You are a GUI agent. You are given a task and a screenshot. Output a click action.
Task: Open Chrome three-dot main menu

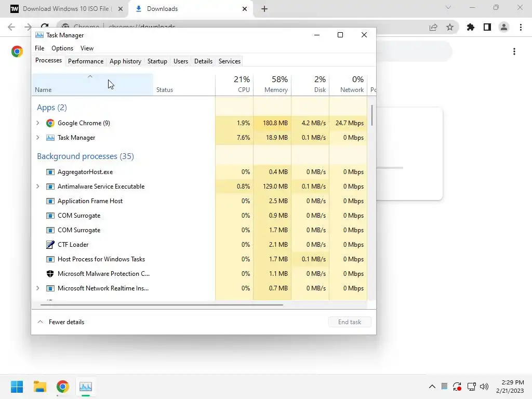[521, 27]
